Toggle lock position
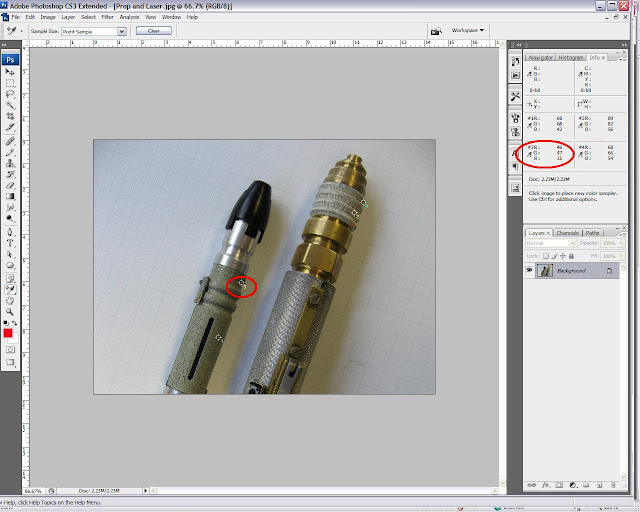The image size is (640, 512). (x=563, y=256)
